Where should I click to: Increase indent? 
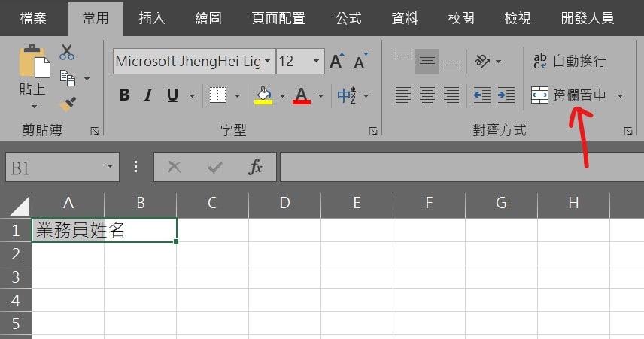tap(506, 95)
